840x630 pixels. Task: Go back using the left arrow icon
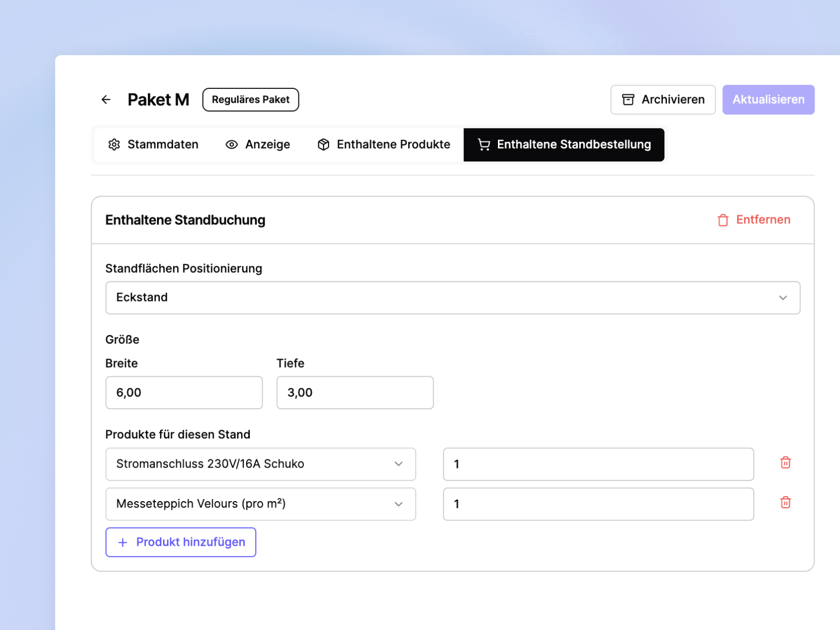pos(106,100)
